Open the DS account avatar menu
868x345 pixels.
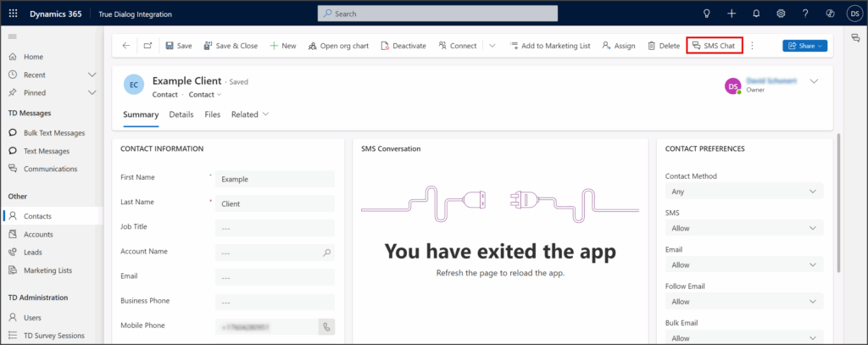click(x=854, y=14)
